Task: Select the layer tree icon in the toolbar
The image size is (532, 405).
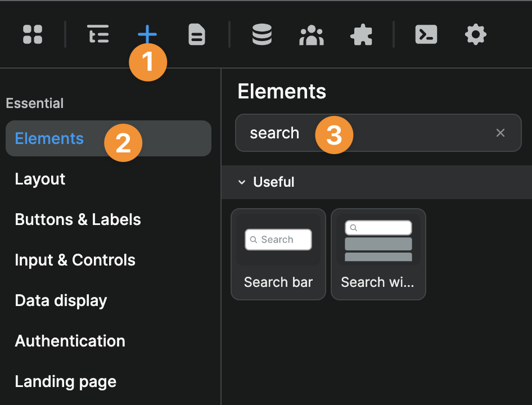Action: 98,34
